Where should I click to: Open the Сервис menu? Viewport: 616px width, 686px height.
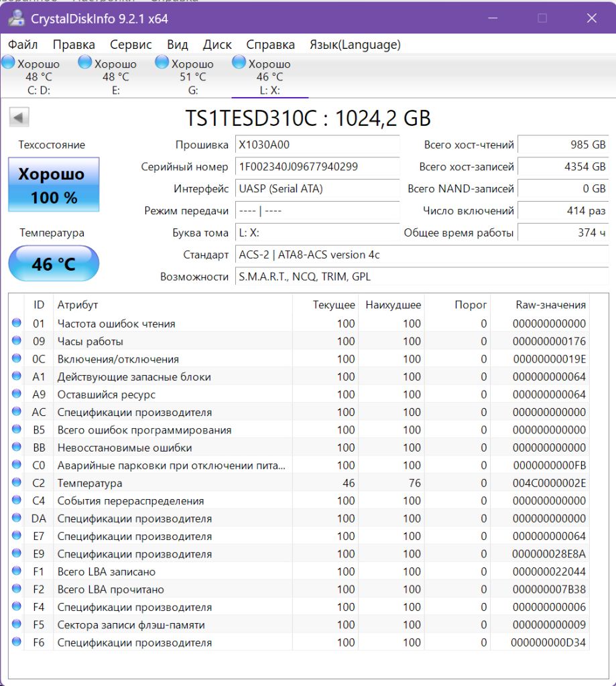click(131, 45)
